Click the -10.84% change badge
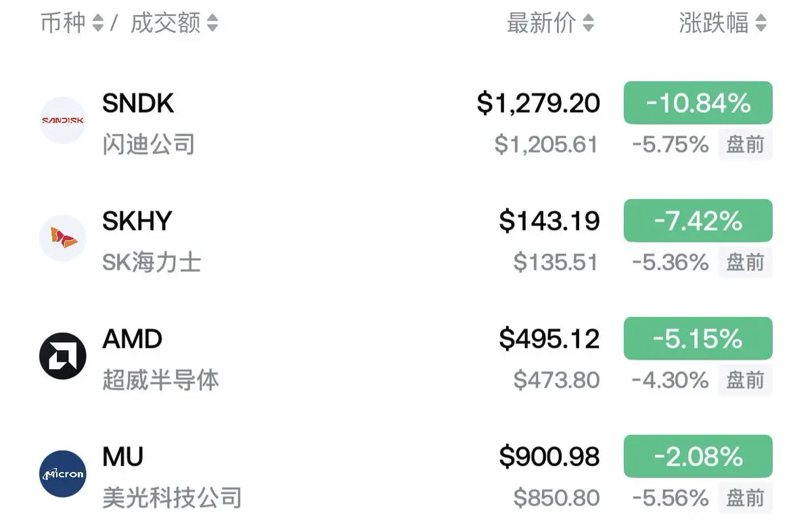 click(x=698, y=103)
